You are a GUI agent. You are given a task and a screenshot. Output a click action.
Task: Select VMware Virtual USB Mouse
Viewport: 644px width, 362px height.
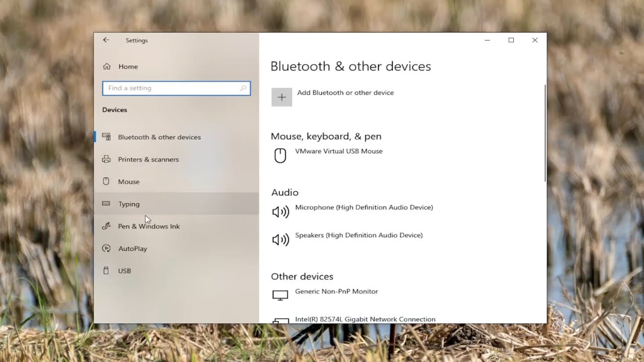point(339,151)
